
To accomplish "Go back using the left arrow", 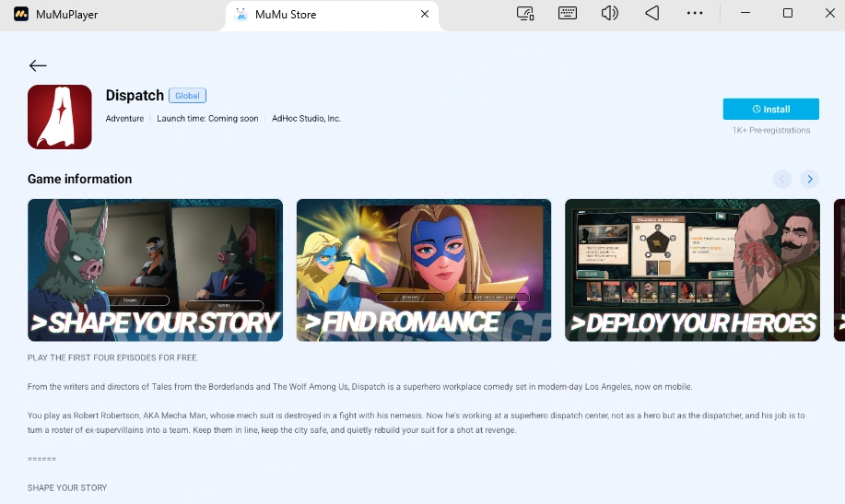I will [38, 65].
